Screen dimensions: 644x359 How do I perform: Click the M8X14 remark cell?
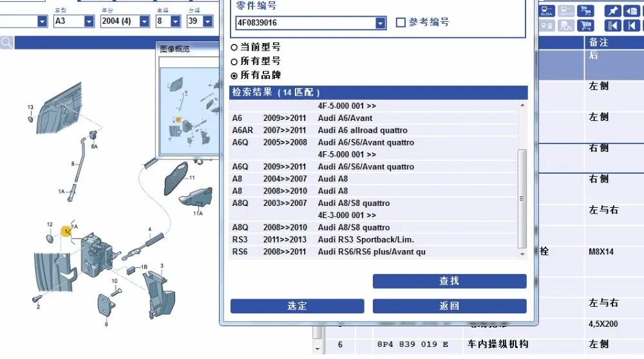pyautogui.click(x=601, y=252)
